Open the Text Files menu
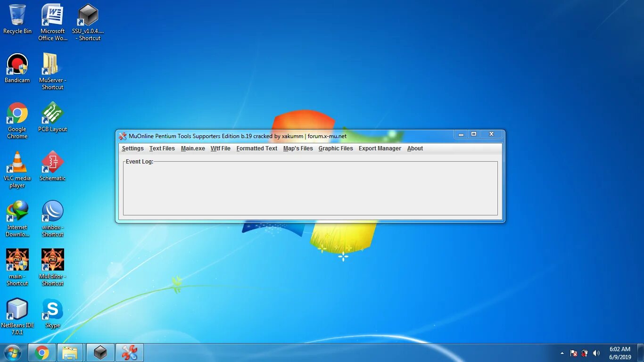The image size is (644, 362). click(x=162, y=148)
